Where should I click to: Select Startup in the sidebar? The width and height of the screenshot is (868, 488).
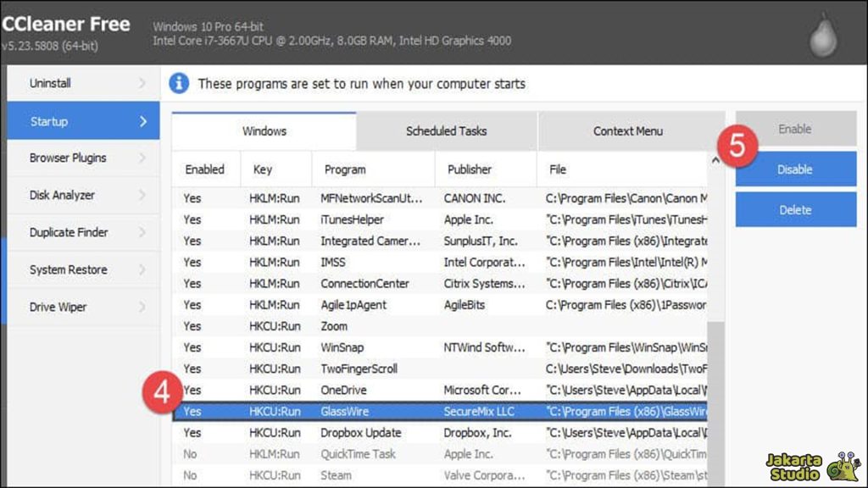(84, 120)
